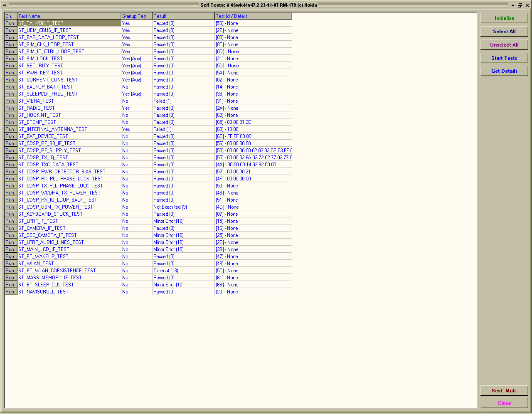This screenshot has width=532, height=414.
Task: Run the ST_WLAN_TEST row
Action: tap(10, 264)
